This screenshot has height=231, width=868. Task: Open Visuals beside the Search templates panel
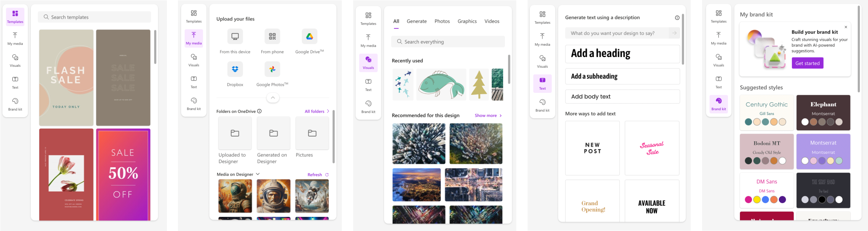pos(15,60)
